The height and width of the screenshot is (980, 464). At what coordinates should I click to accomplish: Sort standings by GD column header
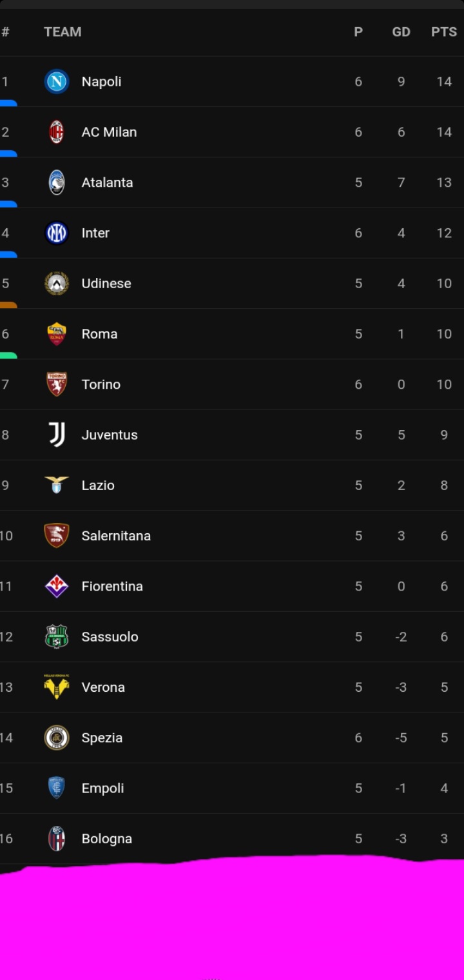click(x=401, y=32)
